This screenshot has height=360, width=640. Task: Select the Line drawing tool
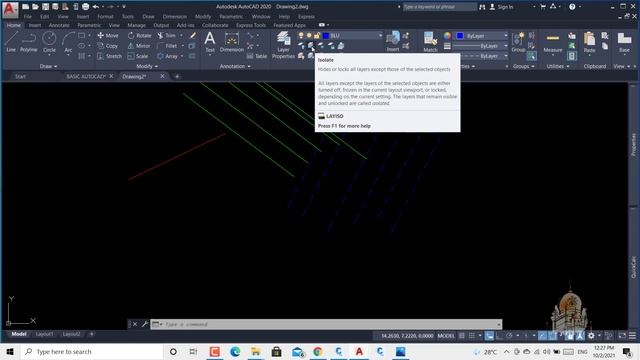click(x=11, y=42)
